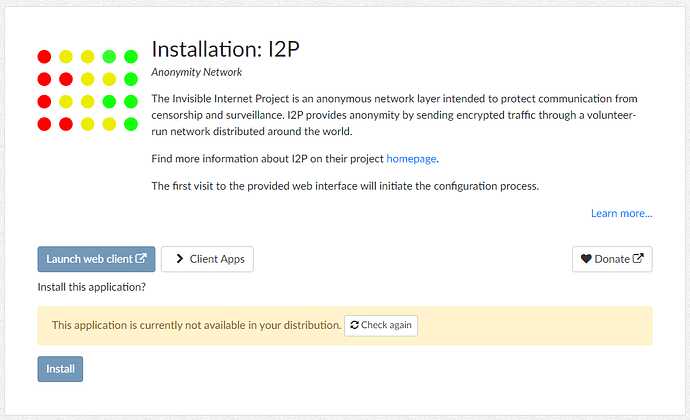Click the Invisible Internet Project description paragraph
The width and height of the screenshot is (690, 420).
[x=394, y=115]
